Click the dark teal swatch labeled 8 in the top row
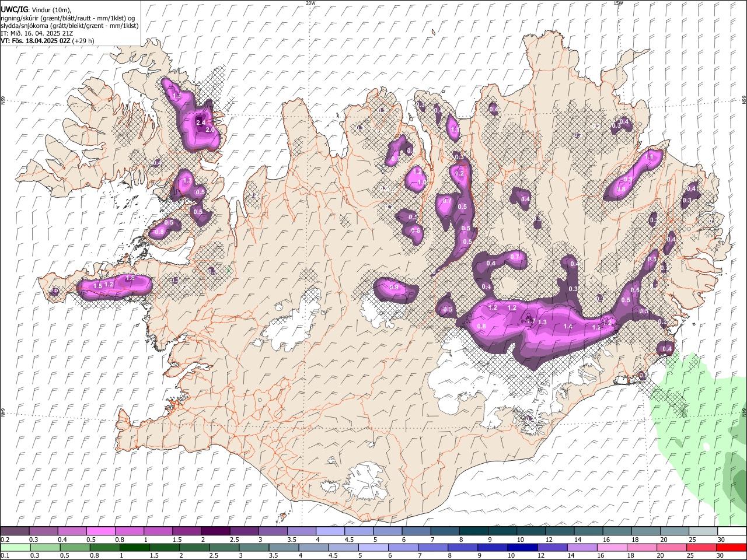 pyautogui.click(x=473, y=531)
